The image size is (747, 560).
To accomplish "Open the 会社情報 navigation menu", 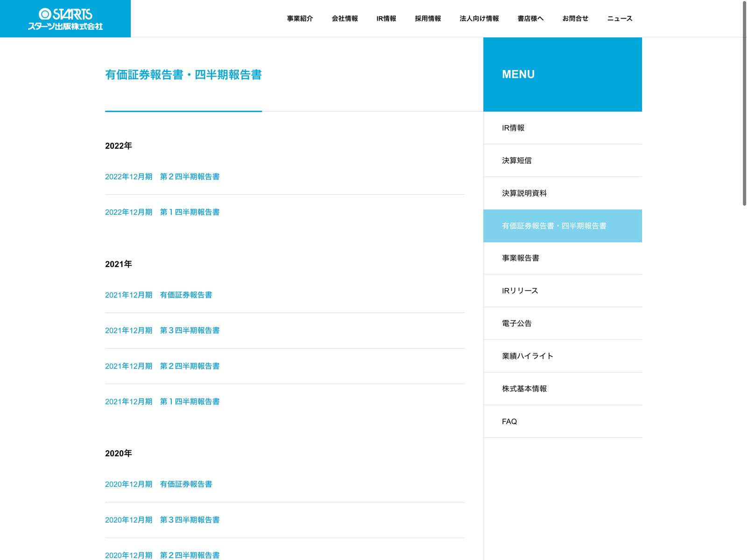I will point(345,19).
